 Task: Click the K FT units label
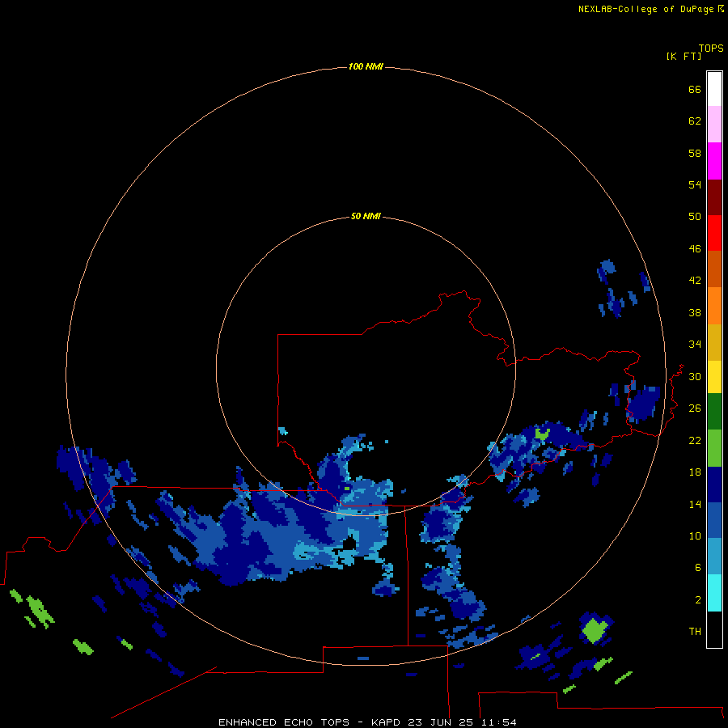coord(684,56)
